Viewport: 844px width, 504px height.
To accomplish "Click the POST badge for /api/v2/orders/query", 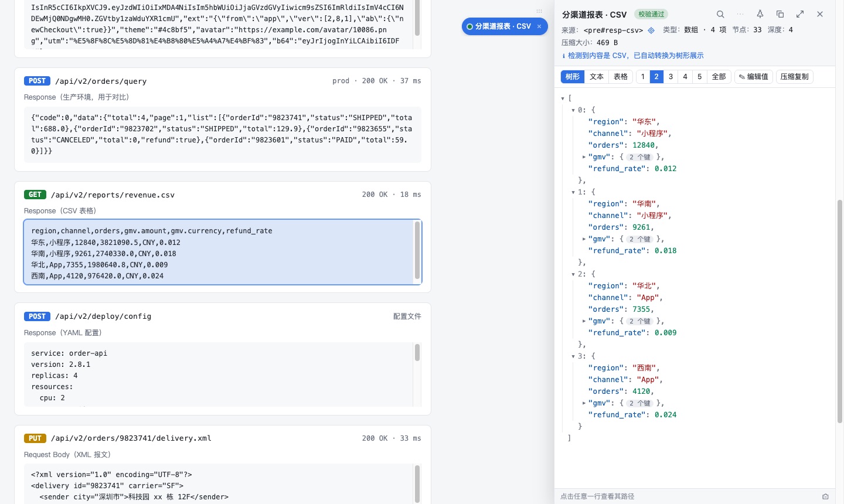I will coord(37,81).
